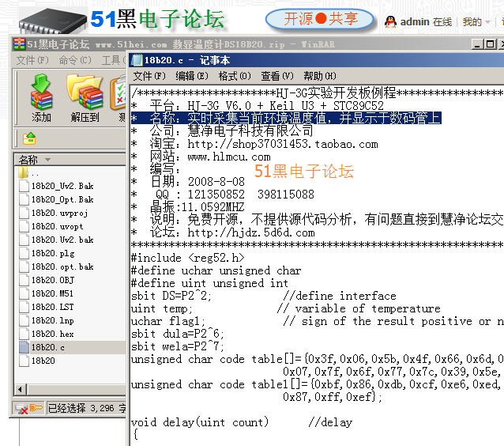Select file 18b20.LST

(x=47, y=307)
